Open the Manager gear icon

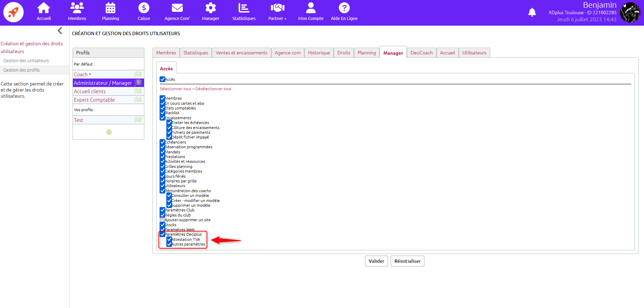211,8
